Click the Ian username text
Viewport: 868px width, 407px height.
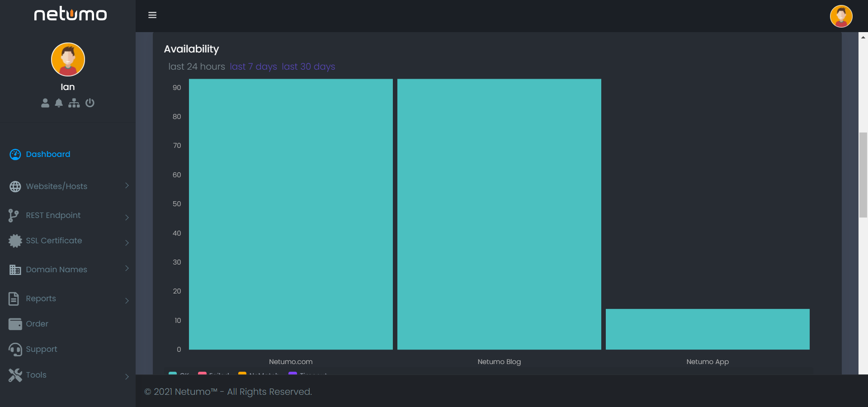68,87
